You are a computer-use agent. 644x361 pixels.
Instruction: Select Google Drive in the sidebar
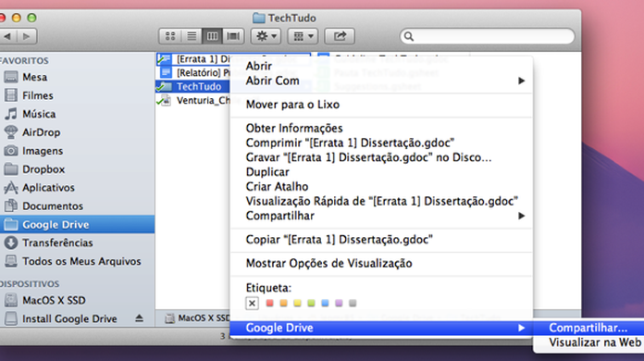77,224
